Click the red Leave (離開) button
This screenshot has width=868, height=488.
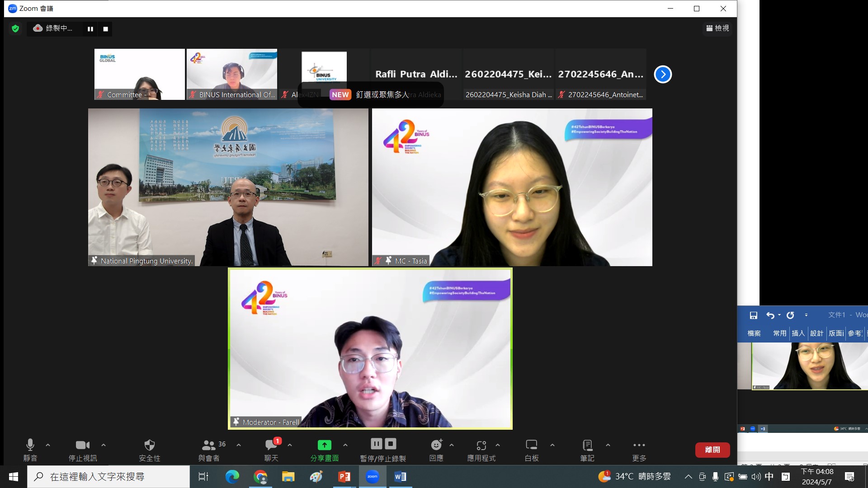click(x=712, y=450)
